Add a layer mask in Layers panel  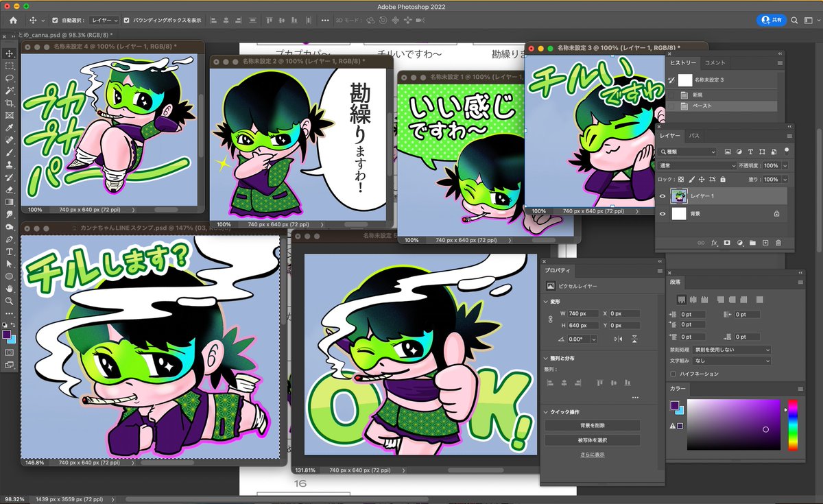[727, 243]
